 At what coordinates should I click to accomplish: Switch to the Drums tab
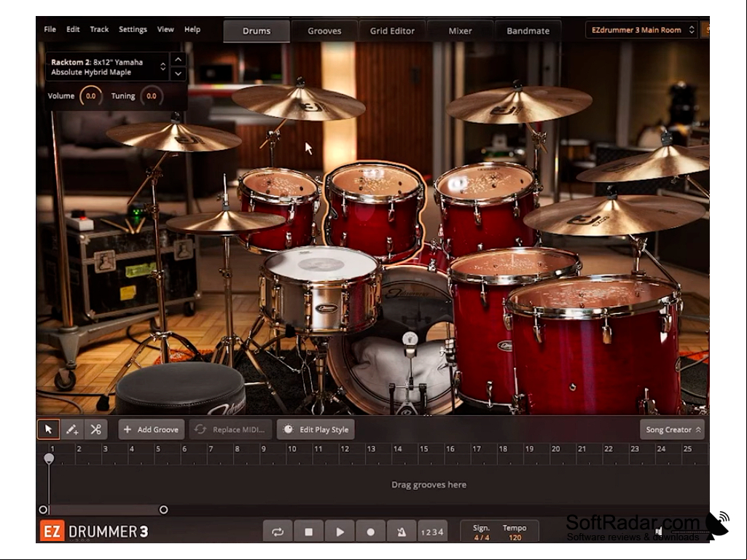(x=257, y=31)
